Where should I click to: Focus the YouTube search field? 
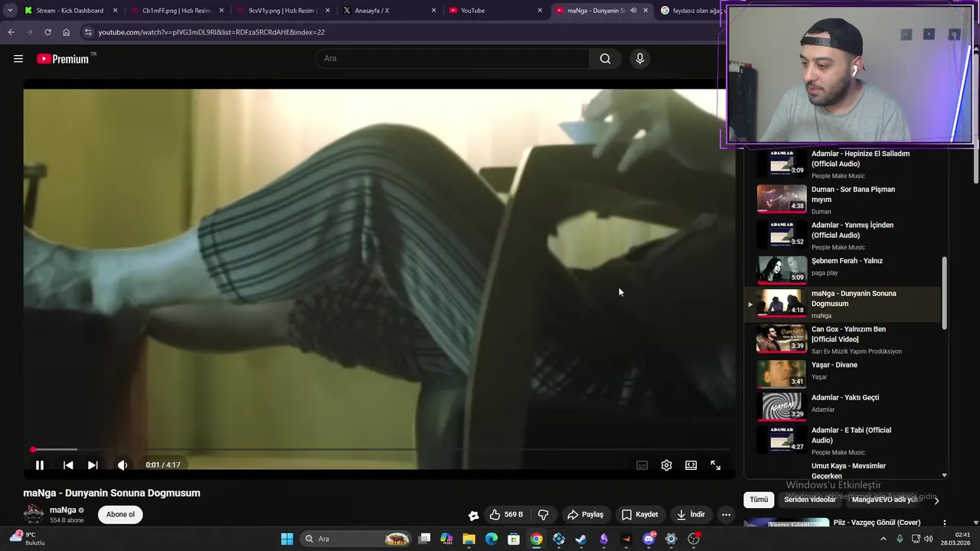pos(452,58)
